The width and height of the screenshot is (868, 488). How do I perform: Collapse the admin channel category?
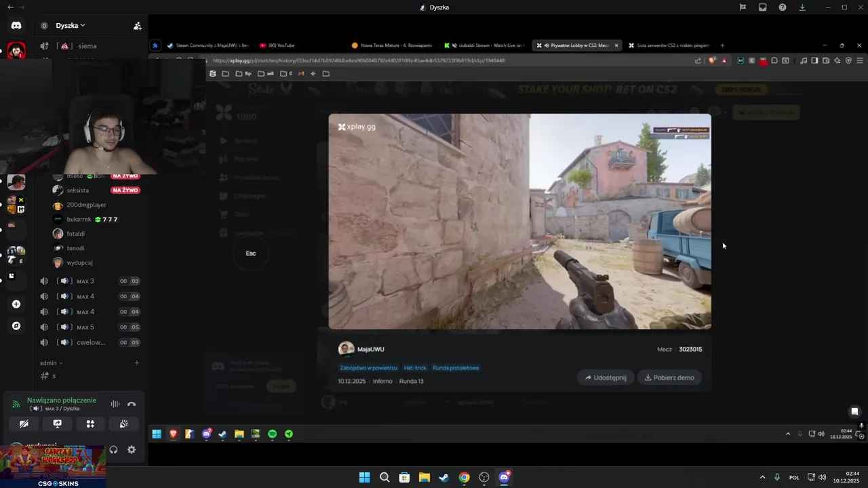point(51,363)
